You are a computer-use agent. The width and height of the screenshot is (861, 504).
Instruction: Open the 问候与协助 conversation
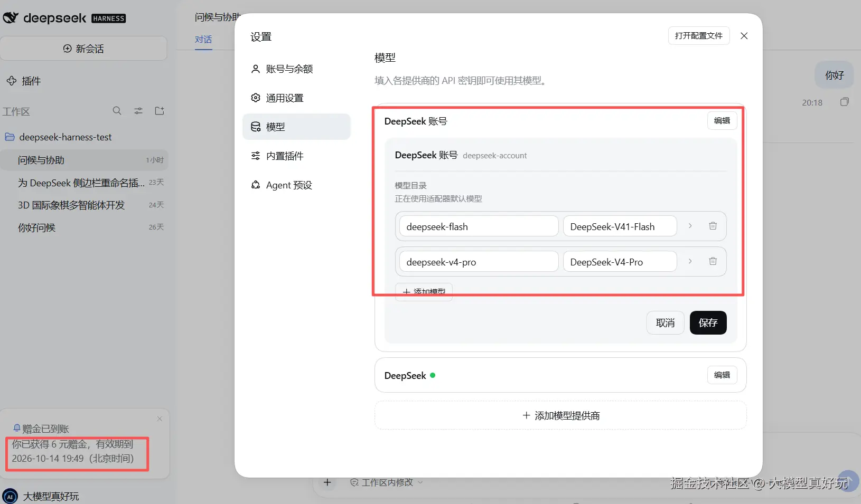(85, 160)
